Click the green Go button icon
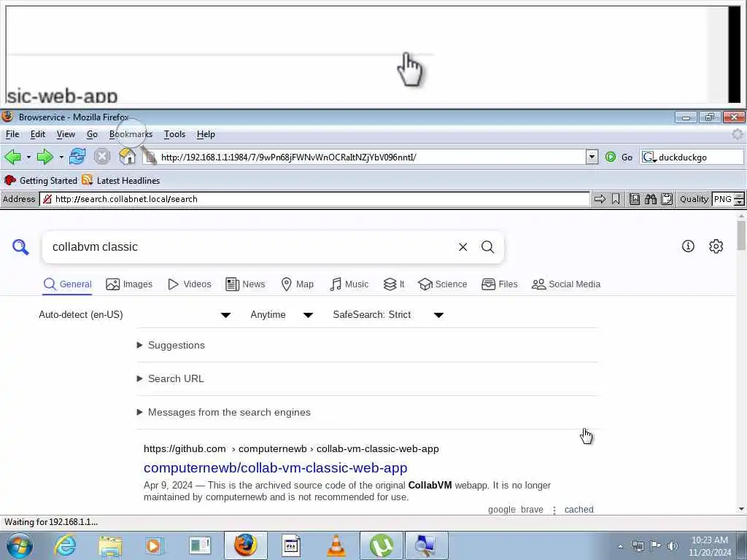747x560 pixels. coord(611,157)
